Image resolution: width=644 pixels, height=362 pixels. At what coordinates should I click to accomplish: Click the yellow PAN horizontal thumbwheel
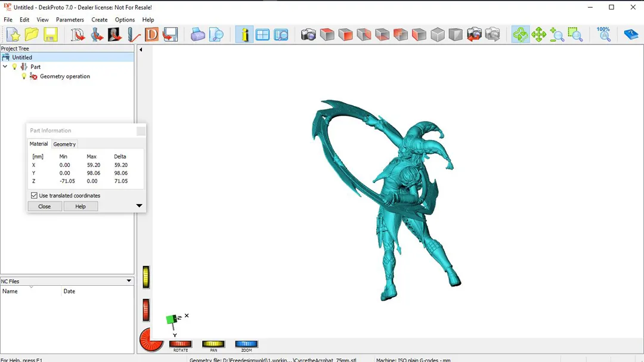click(213, 344)
